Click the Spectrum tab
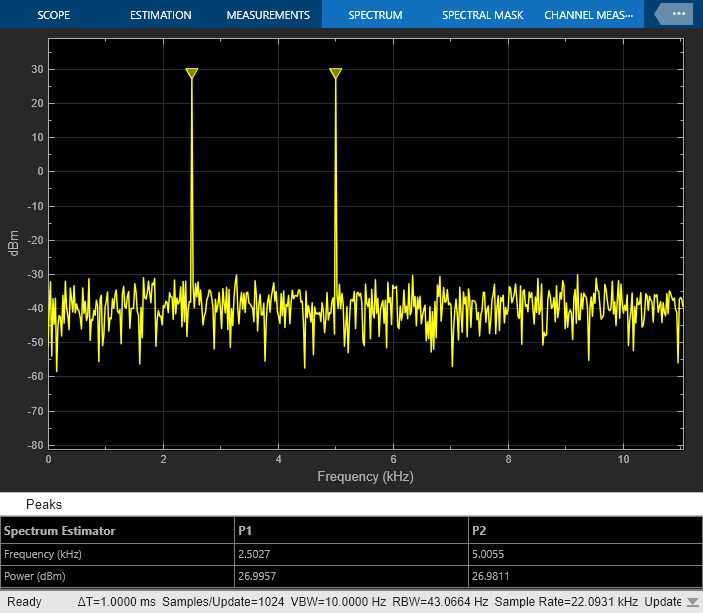 pyautogui.click(x=375, y=16)
